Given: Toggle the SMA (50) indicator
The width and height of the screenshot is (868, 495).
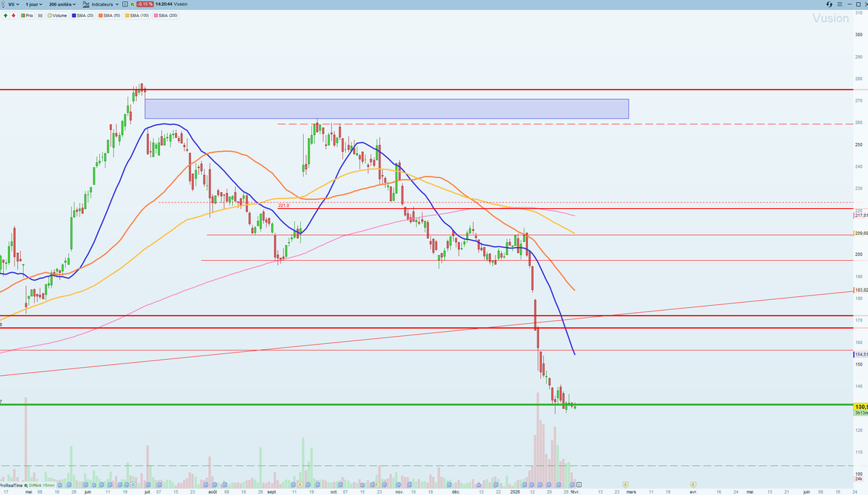Looking at the screenshot, I should click(x=109, y=15).
